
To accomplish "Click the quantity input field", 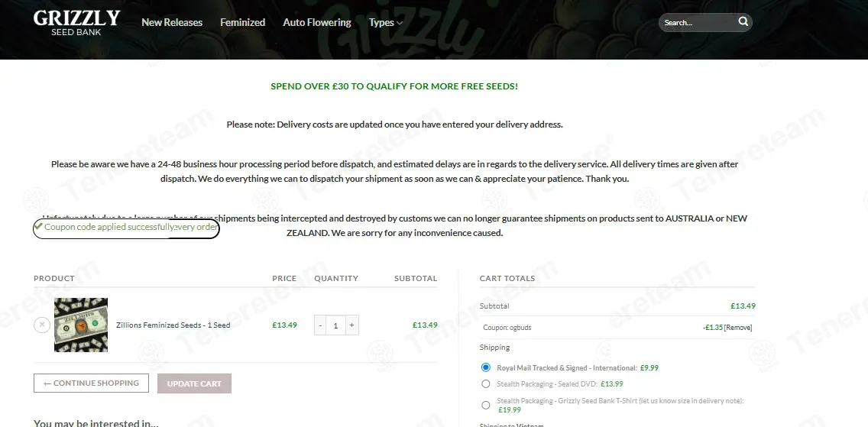I will point(335,325).
